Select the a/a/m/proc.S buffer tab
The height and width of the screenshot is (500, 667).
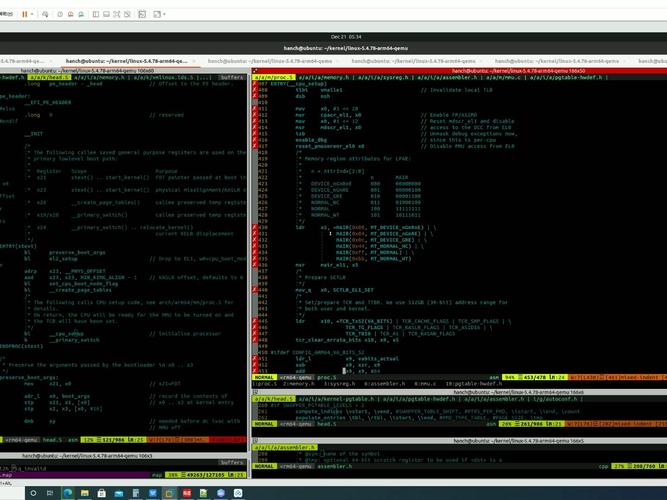tap(274, 77)
